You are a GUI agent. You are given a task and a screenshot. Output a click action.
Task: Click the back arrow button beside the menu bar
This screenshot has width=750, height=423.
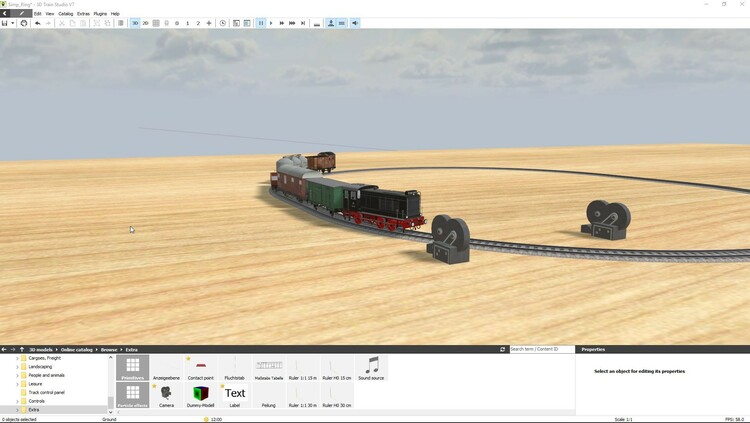[x=5, y=13]
